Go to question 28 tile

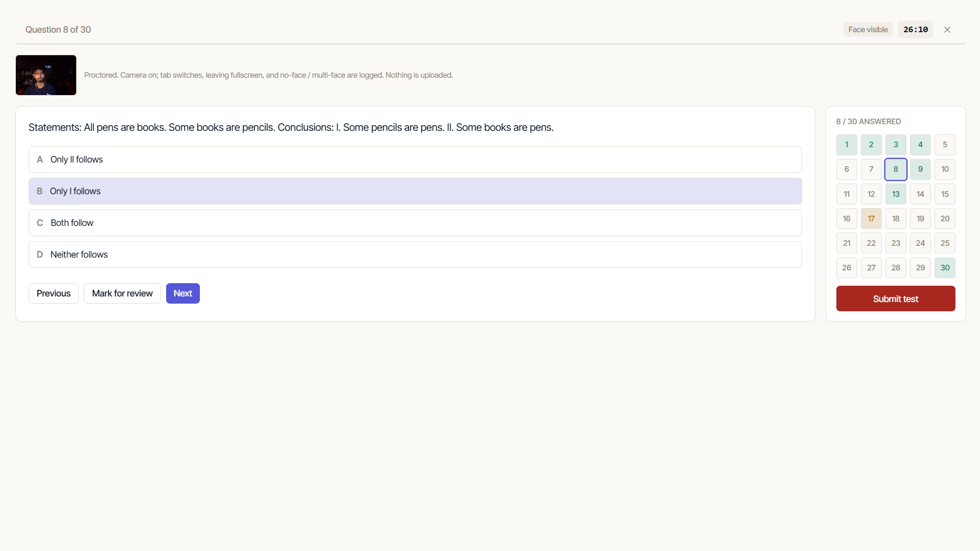point(896,268)
